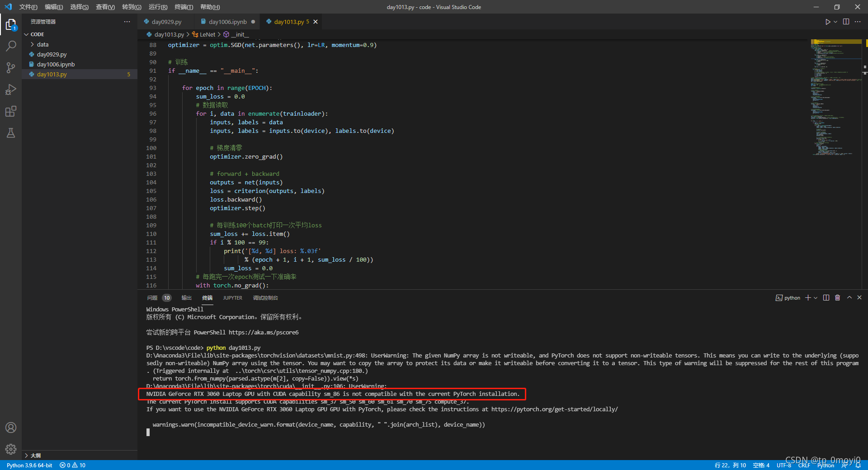Open the Accounts icon in activity bar
This screenshot has width=868, height=470.
coord(11,428)
